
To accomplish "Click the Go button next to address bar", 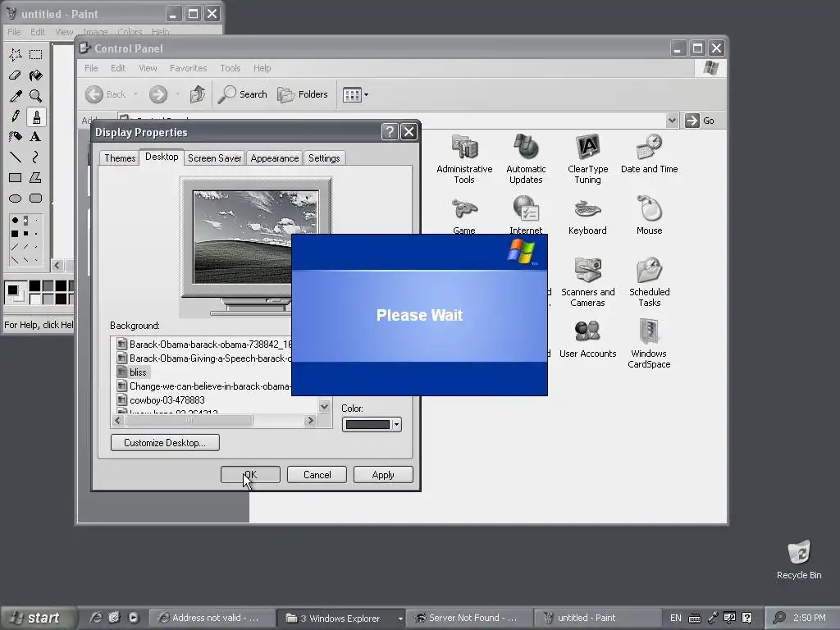I will point(701,121).
